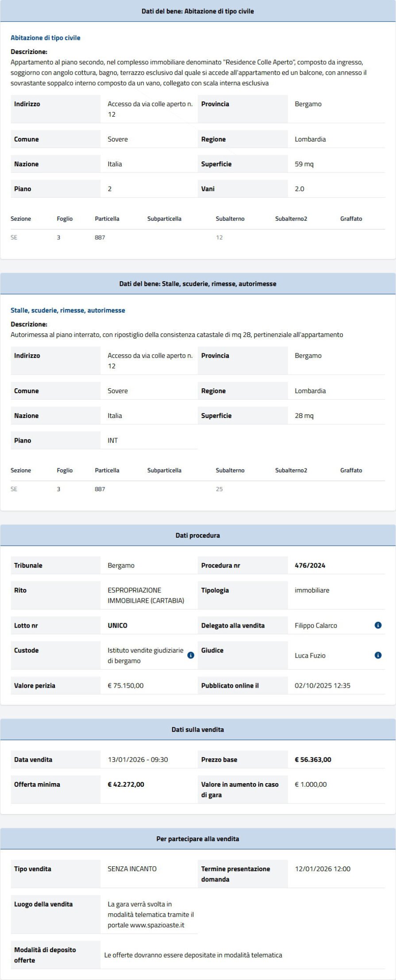Select the Dati del bene: Abitazione header bar

click(198, 11)
